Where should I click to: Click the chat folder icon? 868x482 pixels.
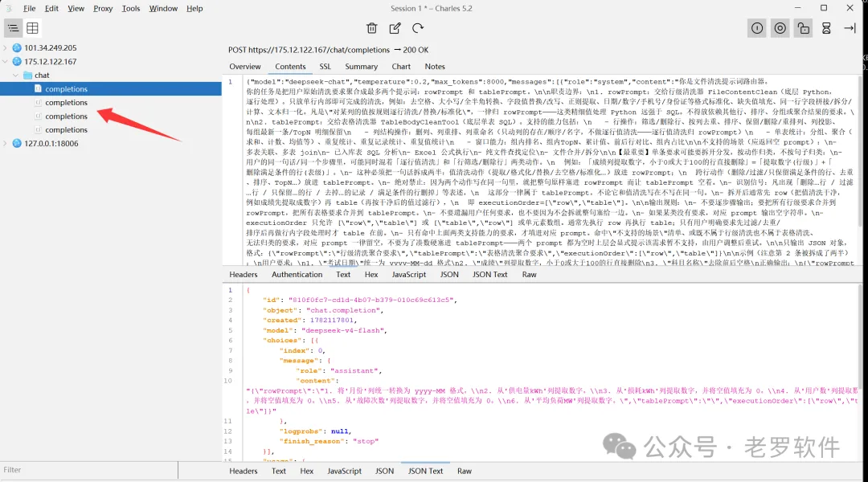(27, 76)
